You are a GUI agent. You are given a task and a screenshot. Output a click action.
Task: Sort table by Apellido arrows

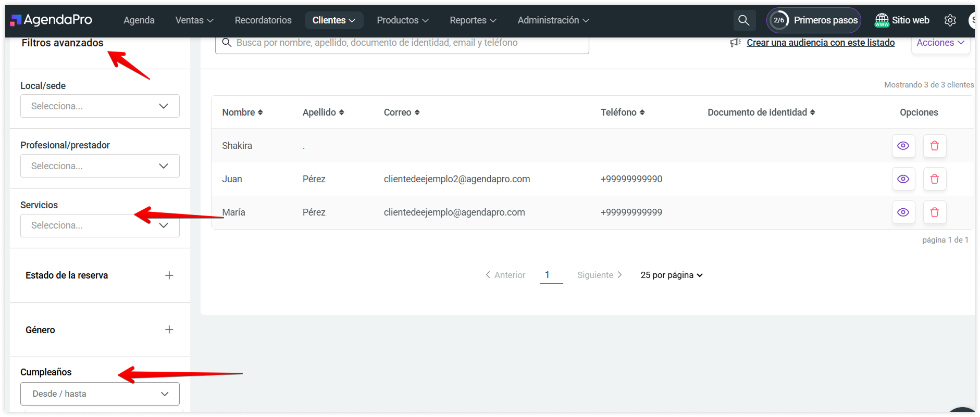pos(341,112)
